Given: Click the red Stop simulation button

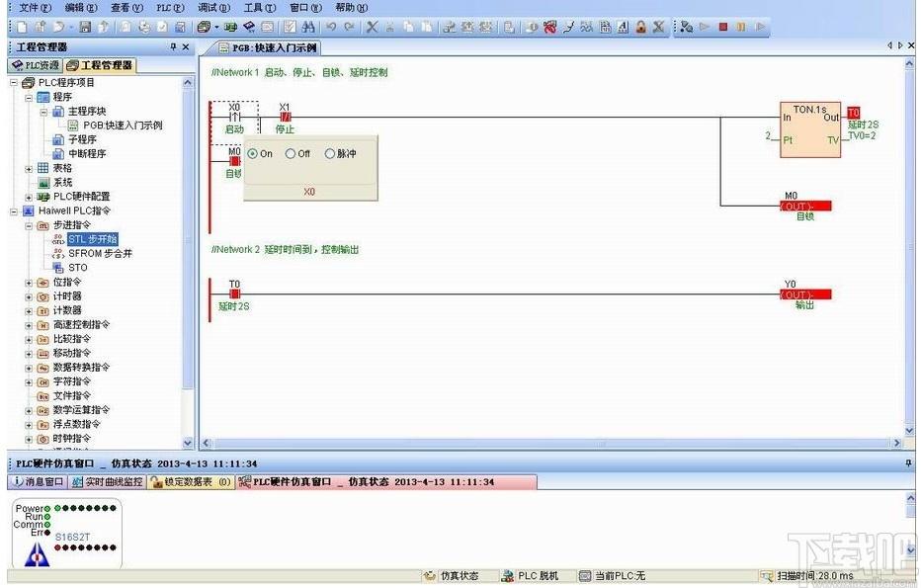Looking at the screenshot, I should (723, 27).
